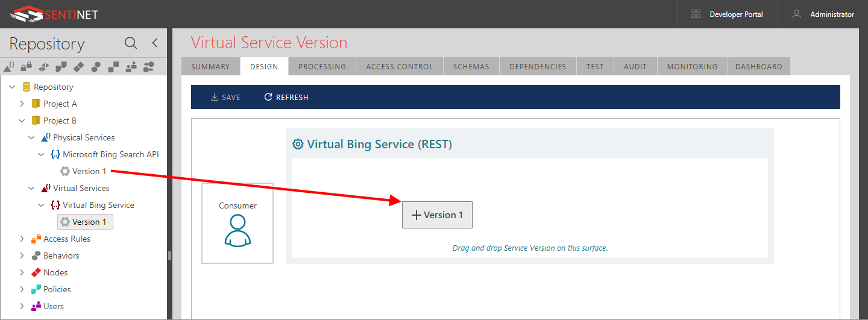Click the Virtual Bing Service (REST) title
The height and width of the screenshot is (320, 868).
pyautogui.click(x=380, y=144)
